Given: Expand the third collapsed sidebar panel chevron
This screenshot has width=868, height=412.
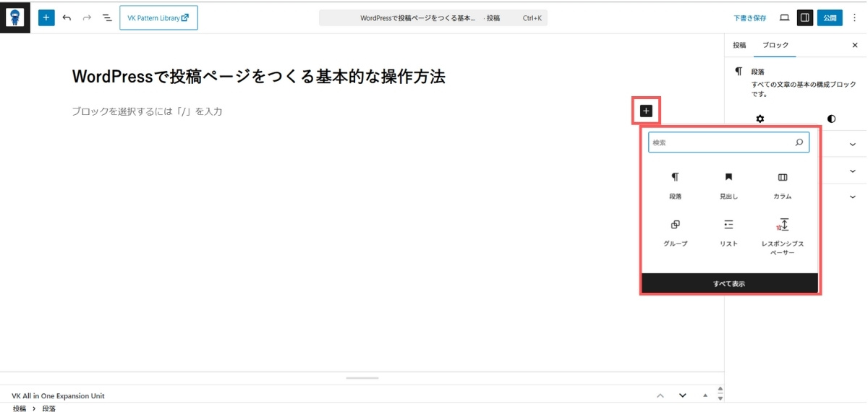Looking at the screenshot, I should 853,197.
